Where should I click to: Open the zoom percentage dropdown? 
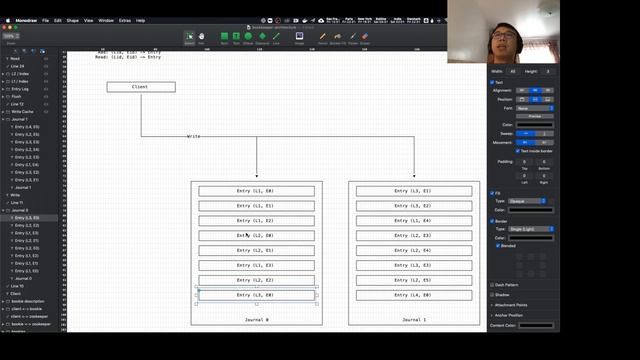(x=11, y=36)
